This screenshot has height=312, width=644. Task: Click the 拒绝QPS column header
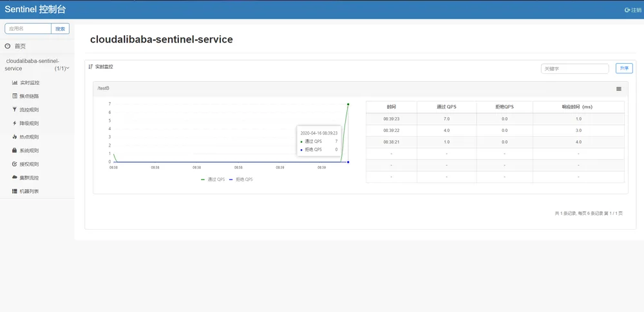(504, 107)
